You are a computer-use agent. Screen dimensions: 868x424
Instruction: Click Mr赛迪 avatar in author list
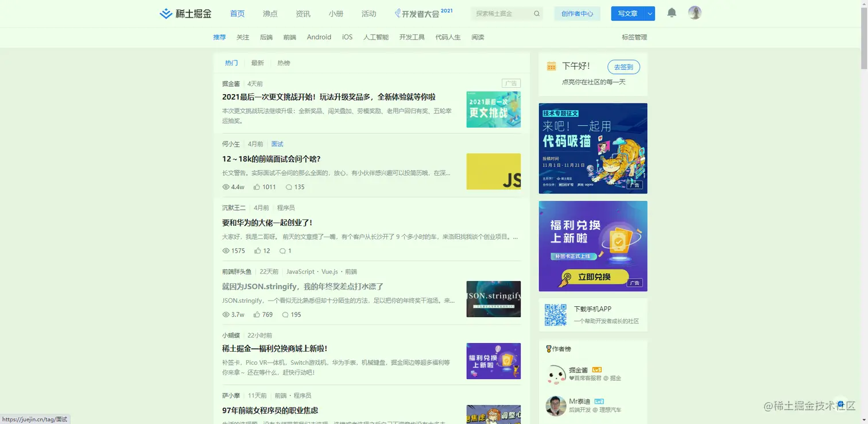click(556, 406)
